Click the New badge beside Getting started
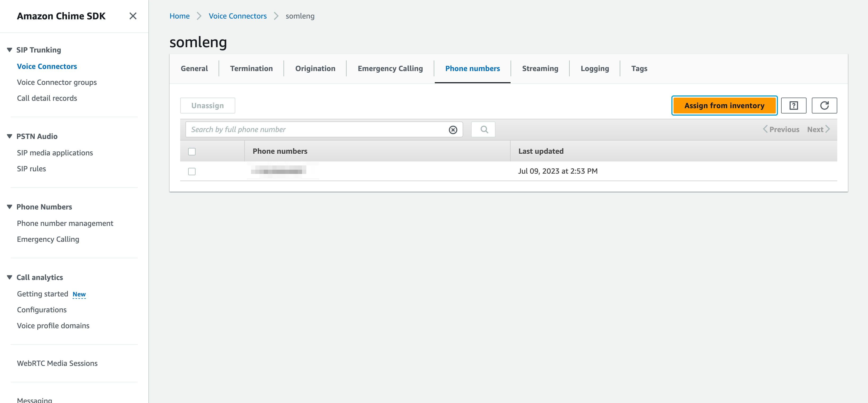This screenshot has width=868, height=403. 79,294
